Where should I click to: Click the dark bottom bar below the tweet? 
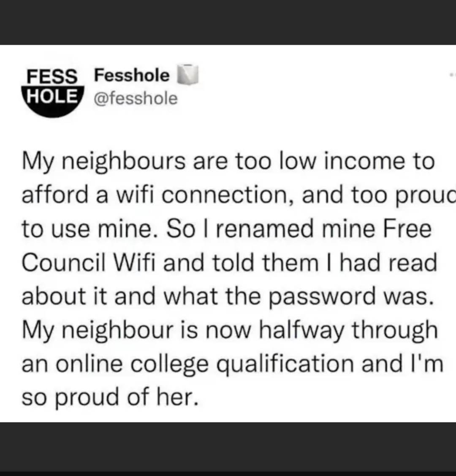click(x=228, y=446)
